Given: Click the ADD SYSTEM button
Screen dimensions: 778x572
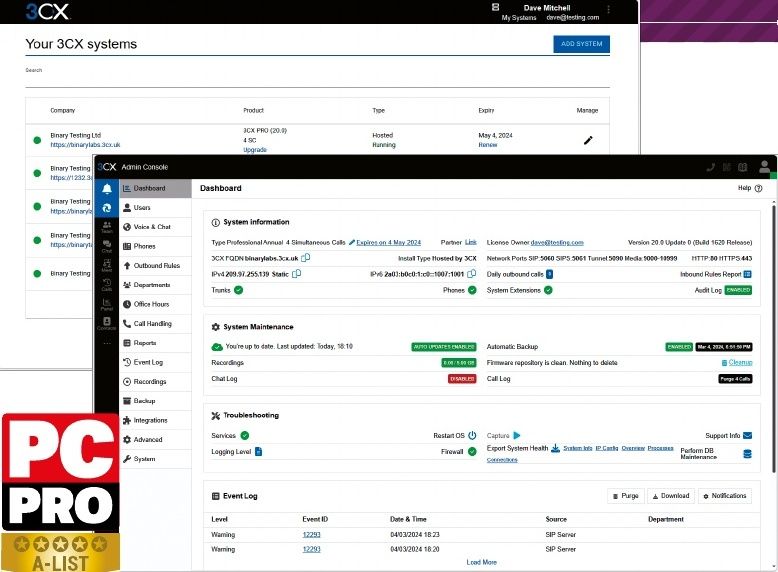Looking at the screenshot, I should [x=582, y=44].
